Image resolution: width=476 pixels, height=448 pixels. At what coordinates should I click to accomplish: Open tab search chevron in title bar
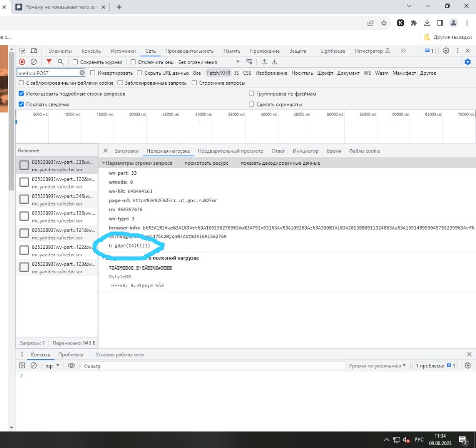pos(409,6)
